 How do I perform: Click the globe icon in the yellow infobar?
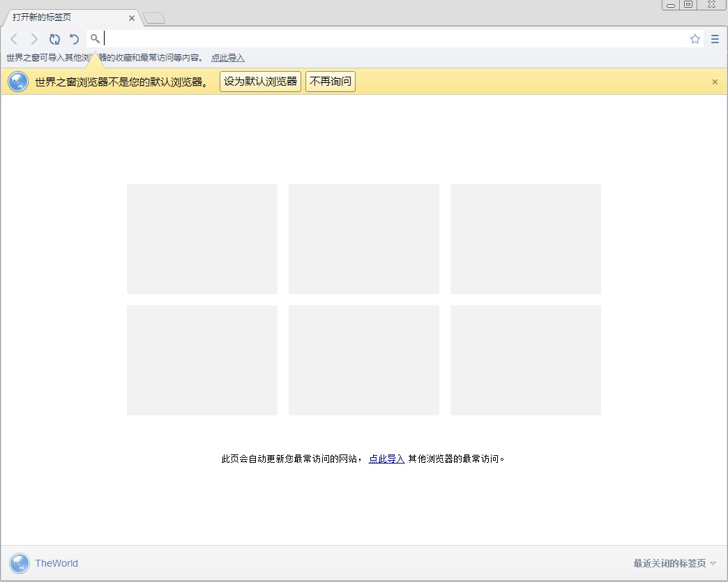(x=18, y=82)
